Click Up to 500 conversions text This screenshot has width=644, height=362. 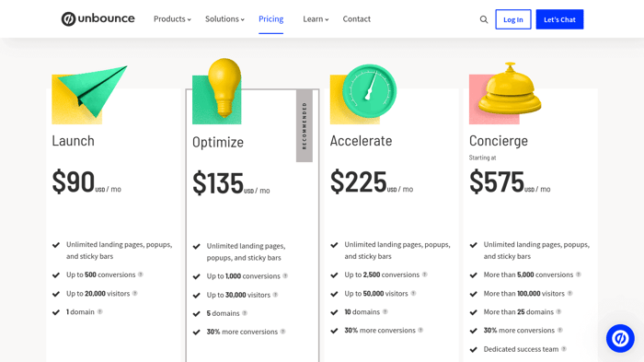(100, 274)
